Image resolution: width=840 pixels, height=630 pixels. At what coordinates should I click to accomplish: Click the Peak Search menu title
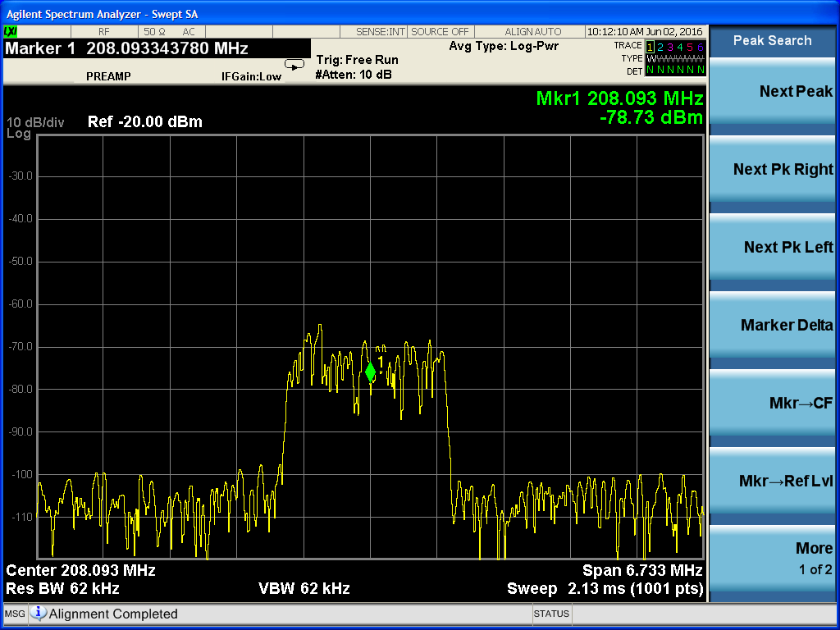click(x=772, y=41)
